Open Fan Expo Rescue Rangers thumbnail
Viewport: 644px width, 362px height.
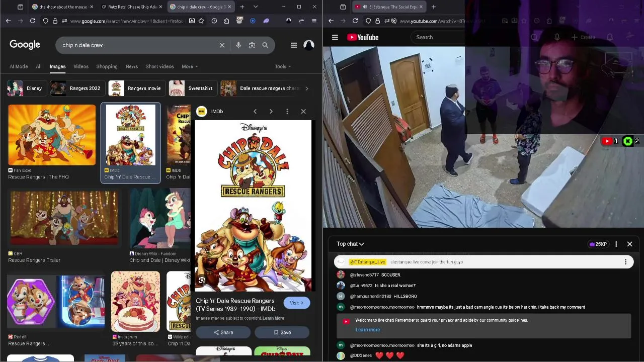pos(52,135)
